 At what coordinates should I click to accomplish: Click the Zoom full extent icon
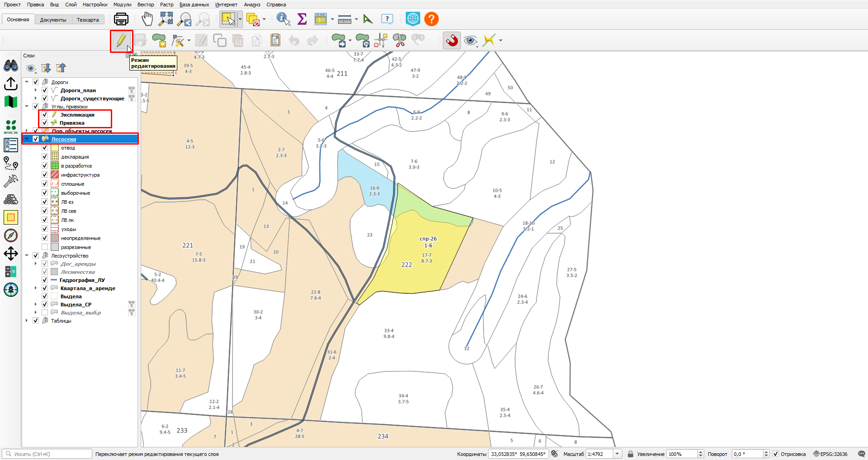pos(166,19)
